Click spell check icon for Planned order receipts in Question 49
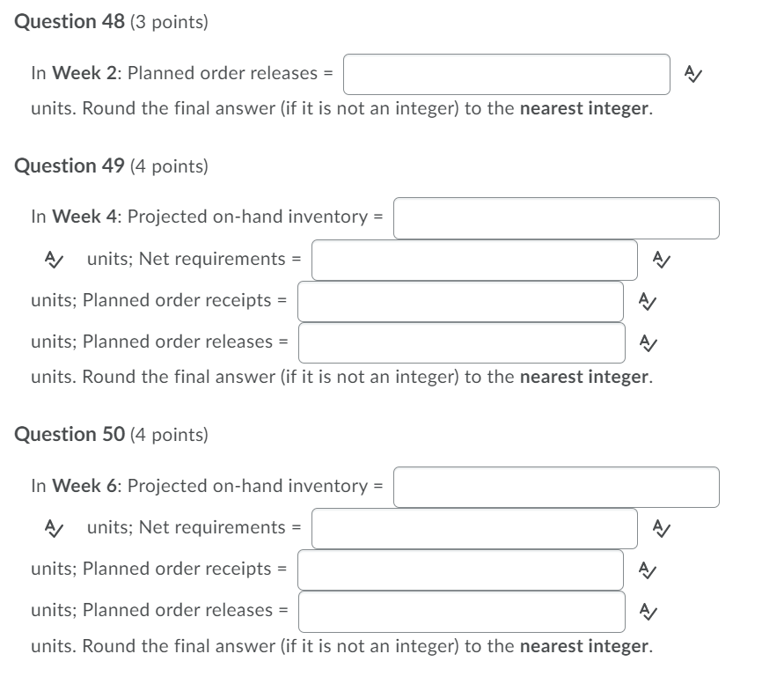This screenshot has height=676, width=784. click(x=649, y=301)
